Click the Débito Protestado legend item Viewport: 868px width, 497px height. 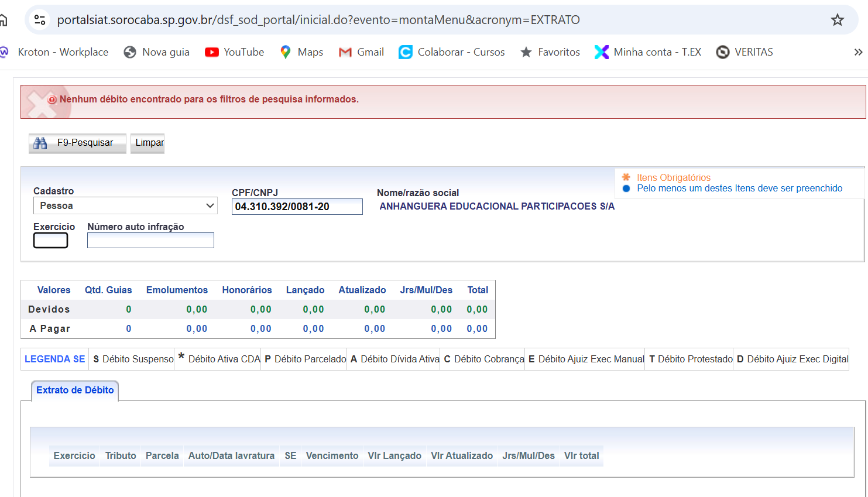pyautogui.click(x=691, y=359)
